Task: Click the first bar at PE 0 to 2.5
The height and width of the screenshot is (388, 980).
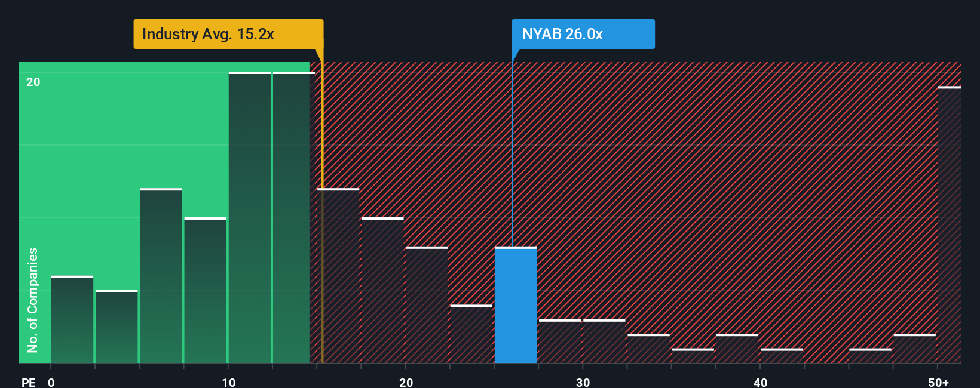Action: click(72, 320)
